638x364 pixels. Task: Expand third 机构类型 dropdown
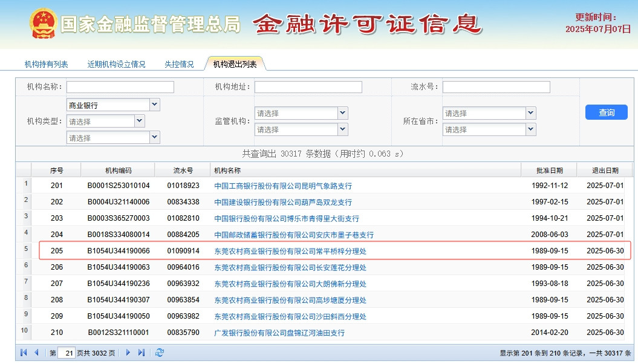click(155, 137)
